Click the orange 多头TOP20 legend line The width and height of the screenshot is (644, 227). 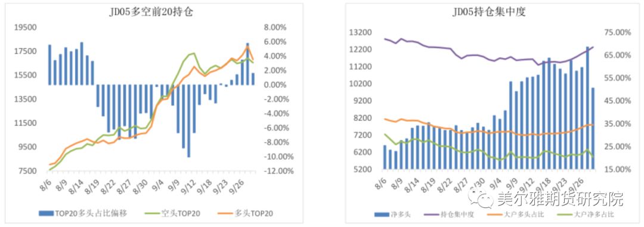[225, 213]
